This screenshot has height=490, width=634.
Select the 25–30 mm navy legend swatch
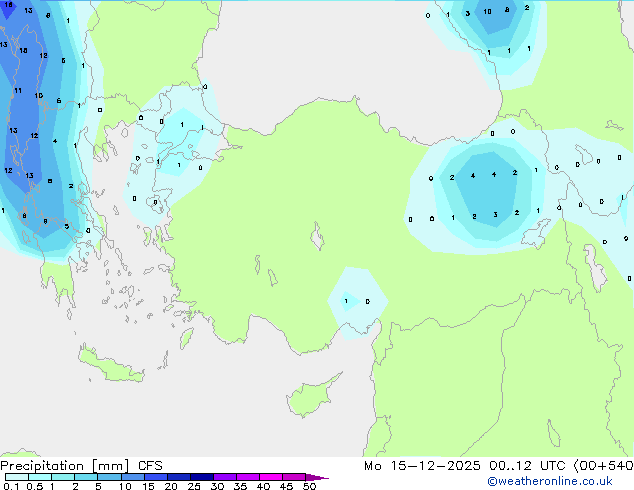click(201, 477)
